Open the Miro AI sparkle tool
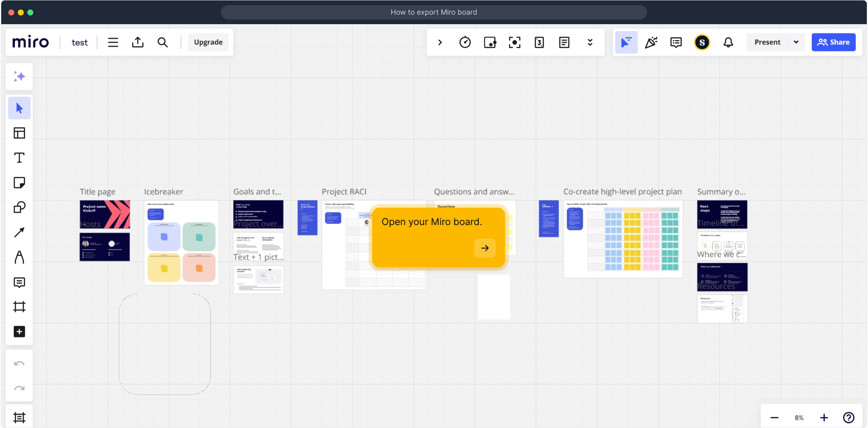This screenshot has height=428, width=868. (x=19, y=76)
